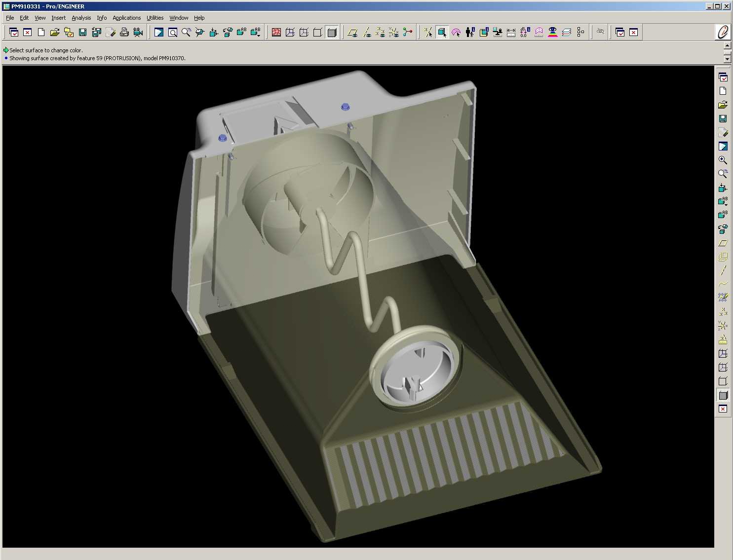733x560 pixels.
Task: Open the Utilities menu
Action: (155, 18)
